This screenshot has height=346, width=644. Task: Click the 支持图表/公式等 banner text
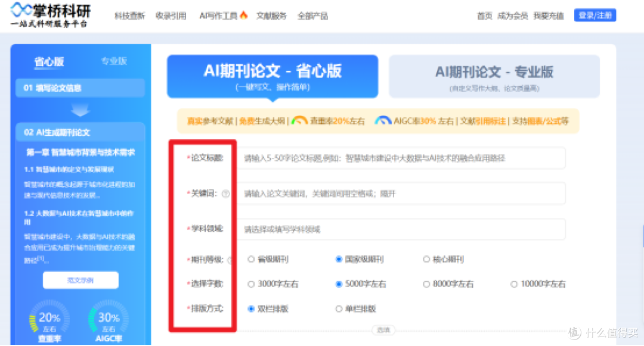(x=540, y=121)
